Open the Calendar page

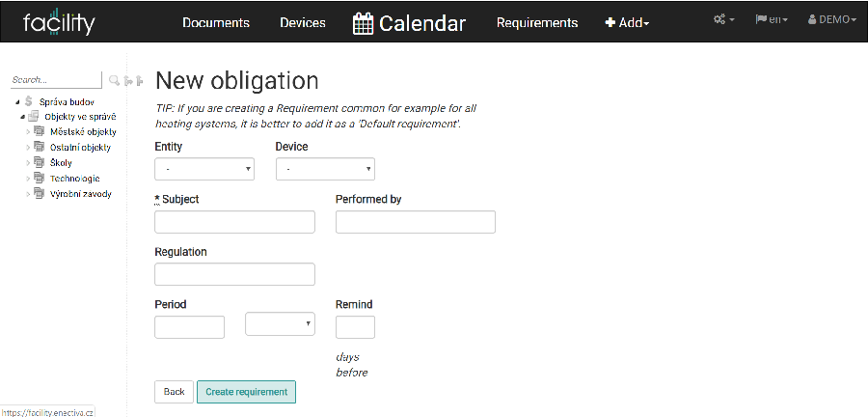(409, 23)
